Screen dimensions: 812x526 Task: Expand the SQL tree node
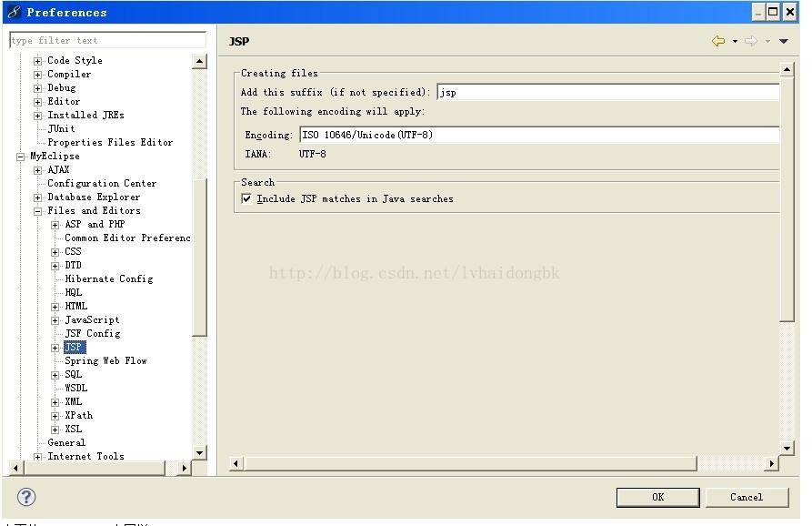click(x=55, y=375)
